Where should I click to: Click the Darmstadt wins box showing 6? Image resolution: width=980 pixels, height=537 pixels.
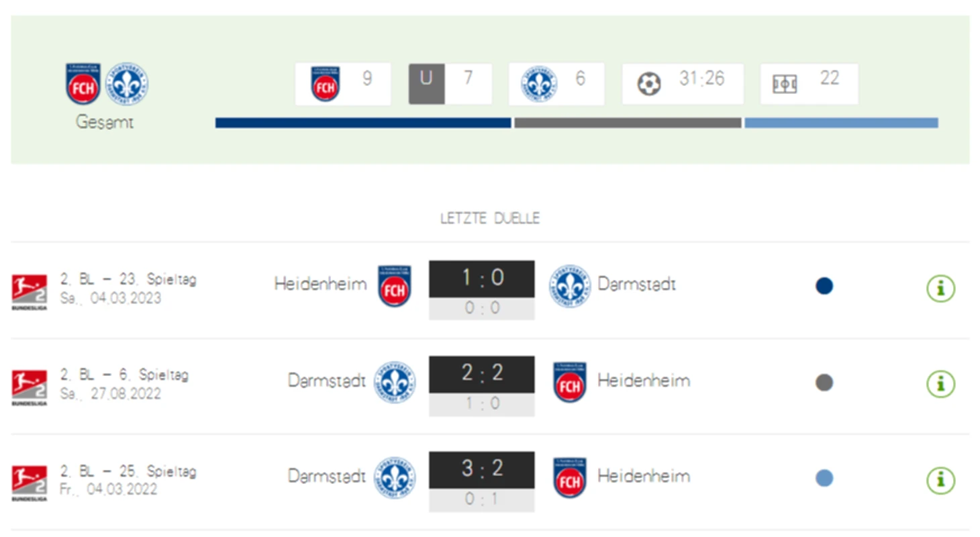click(556, 84)
